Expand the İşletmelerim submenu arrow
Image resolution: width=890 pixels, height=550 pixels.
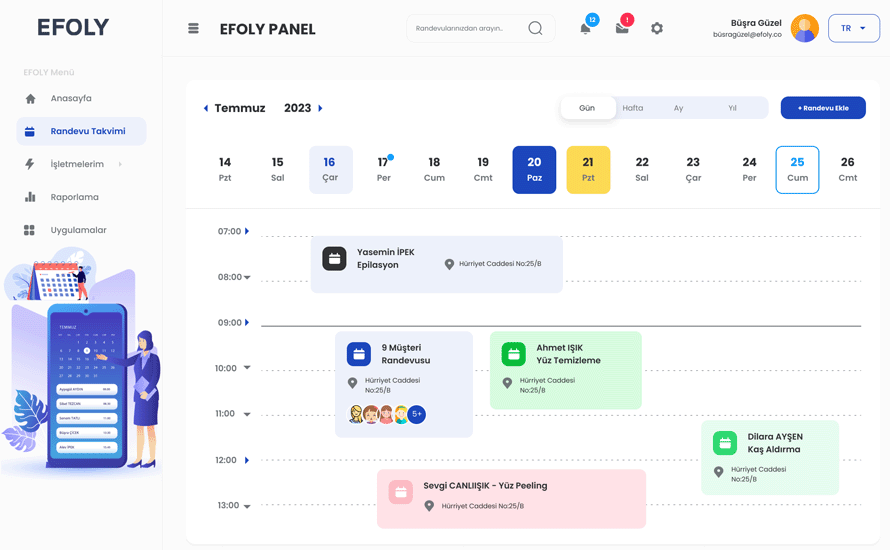(120, 164)
